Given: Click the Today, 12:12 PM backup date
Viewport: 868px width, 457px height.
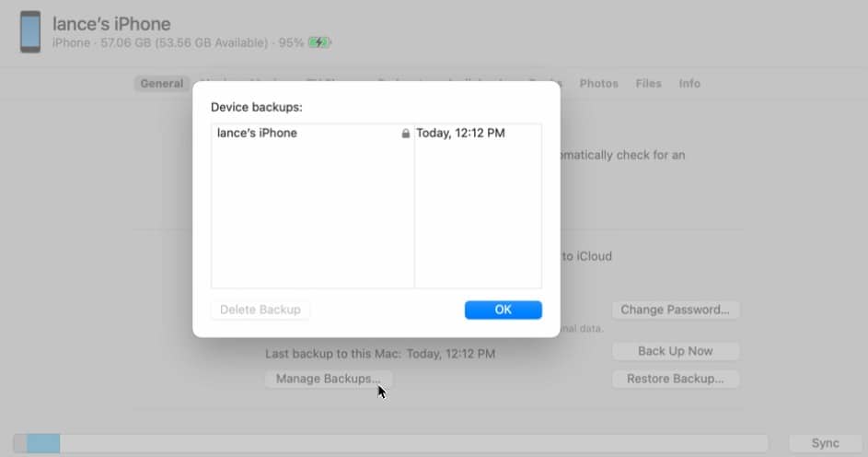Looking at the screenshot, I should [460, 134].
